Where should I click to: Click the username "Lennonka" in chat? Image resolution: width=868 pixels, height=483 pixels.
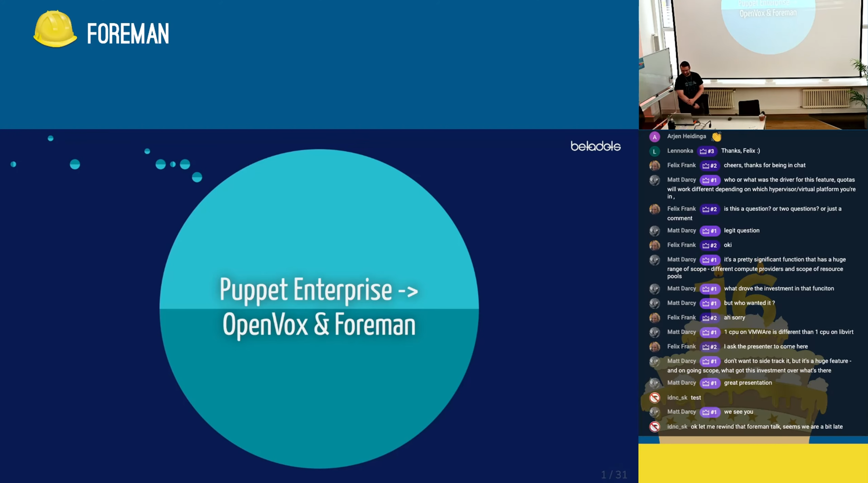(680, 151)
